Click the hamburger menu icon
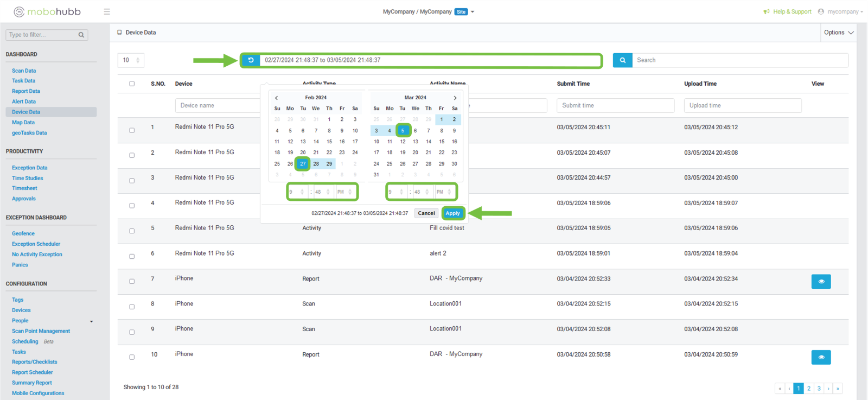Screen dimensions: 868x400 107,11
